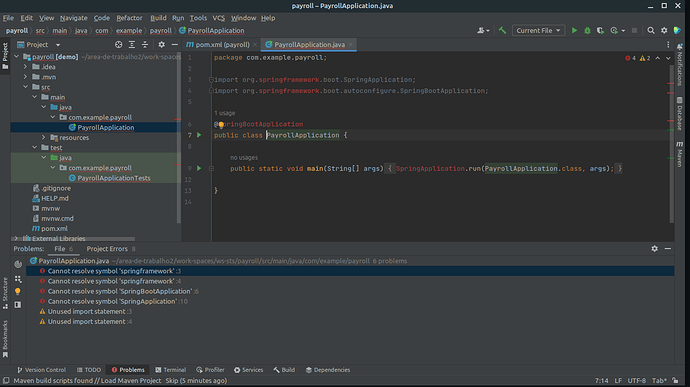Click the error count indicator in editor corner
Viewport: 690px width, 387px height.
click(x=630, y=58)
